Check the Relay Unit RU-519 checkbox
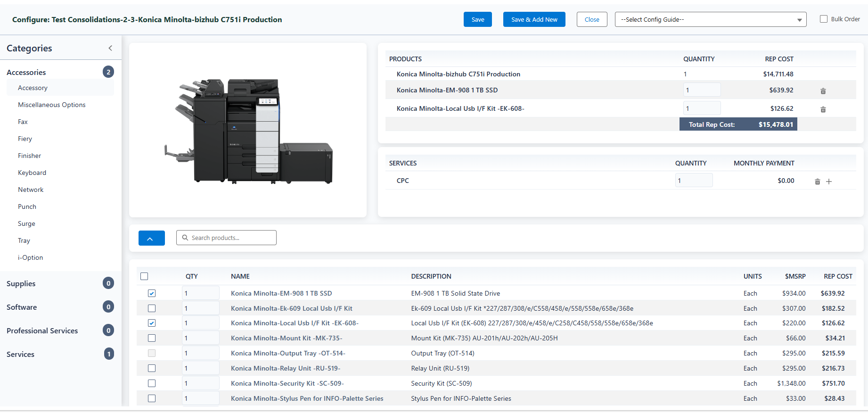The width and height of the screenshot is (868, 413). tap(152, 368)
